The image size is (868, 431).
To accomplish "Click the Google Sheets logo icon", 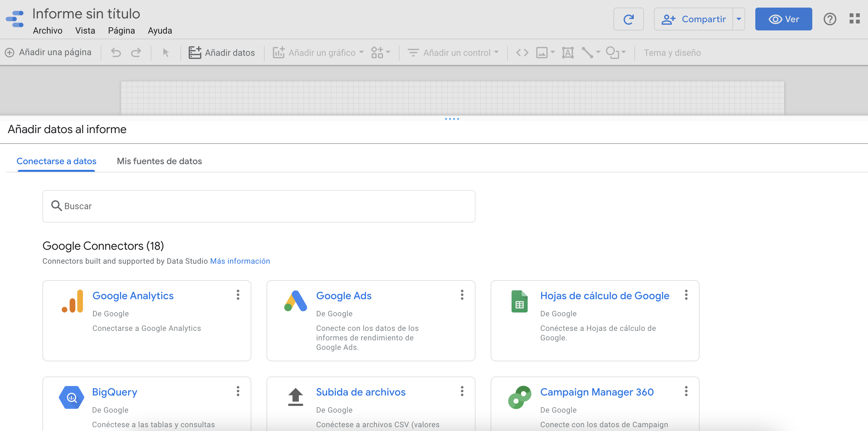I will (519, 301).
